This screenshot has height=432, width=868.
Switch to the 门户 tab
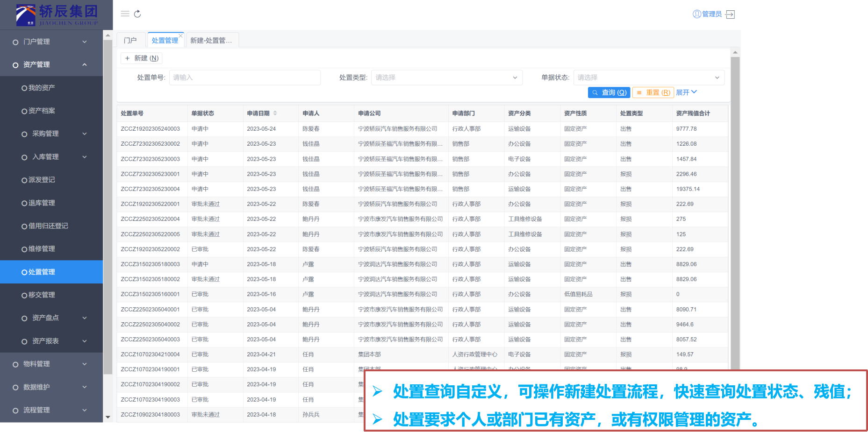[x=130, y=41]
